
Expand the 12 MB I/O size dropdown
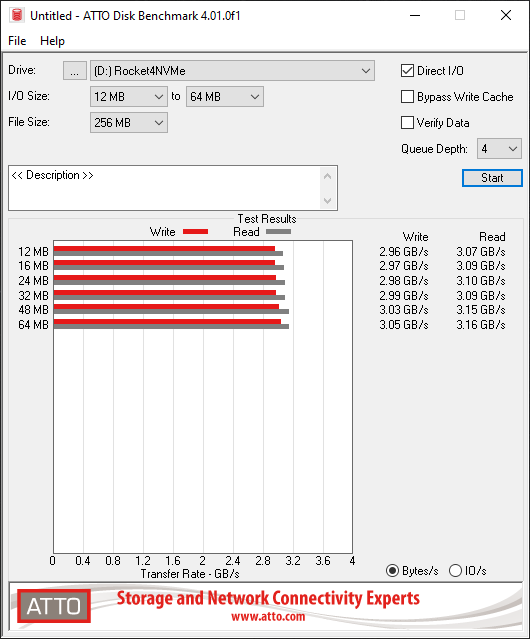coord(129,97)
